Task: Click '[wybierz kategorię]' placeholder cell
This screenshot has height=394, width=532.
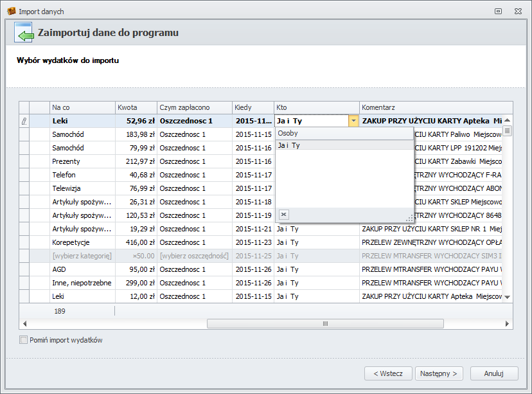Action: pos(82,256)
